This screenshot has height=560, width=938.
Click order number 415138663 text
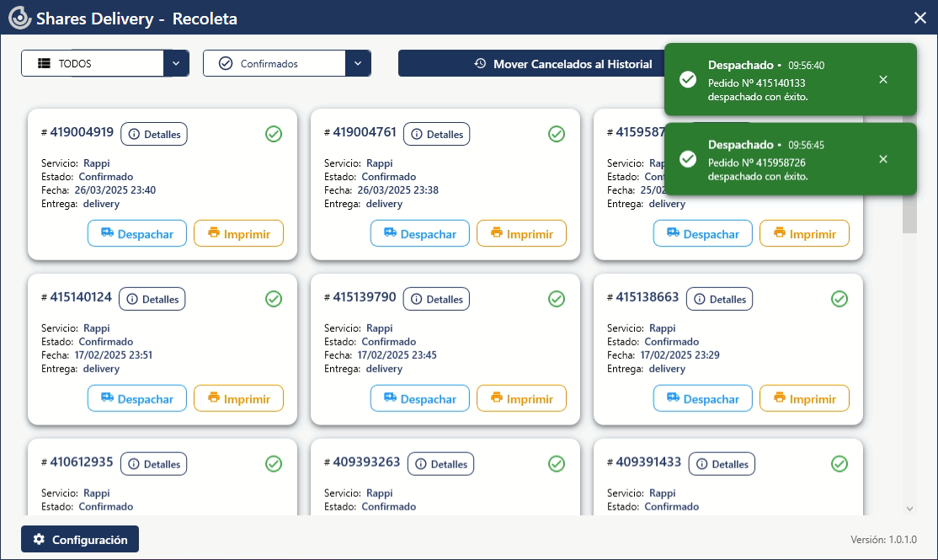click(x=648, y=297)
